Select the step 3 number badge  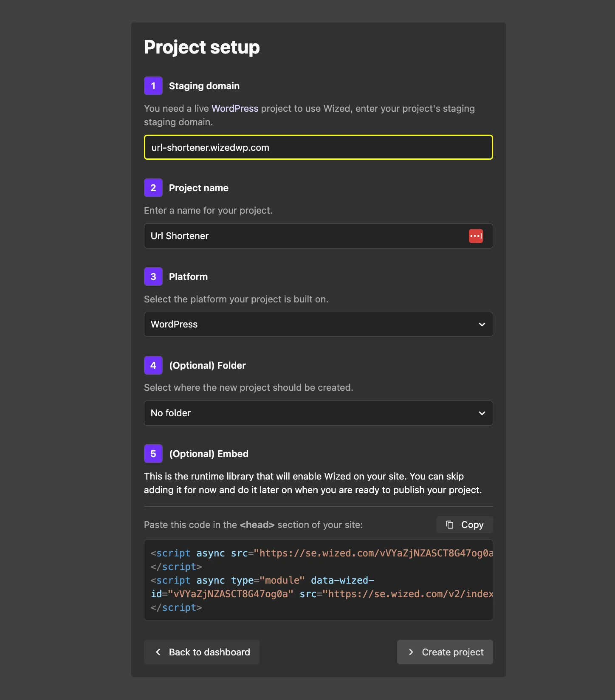coord(153,277)
